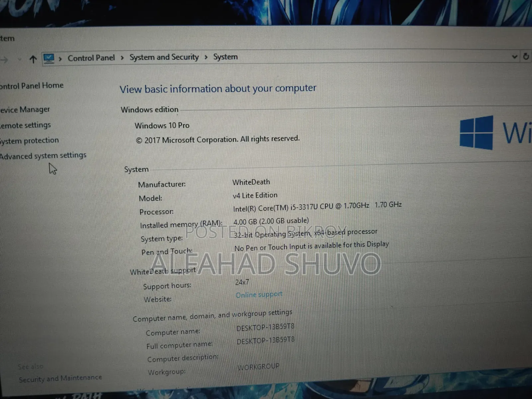
Task: Click the v4 Lite Edition model value
Action: (255, 196)
